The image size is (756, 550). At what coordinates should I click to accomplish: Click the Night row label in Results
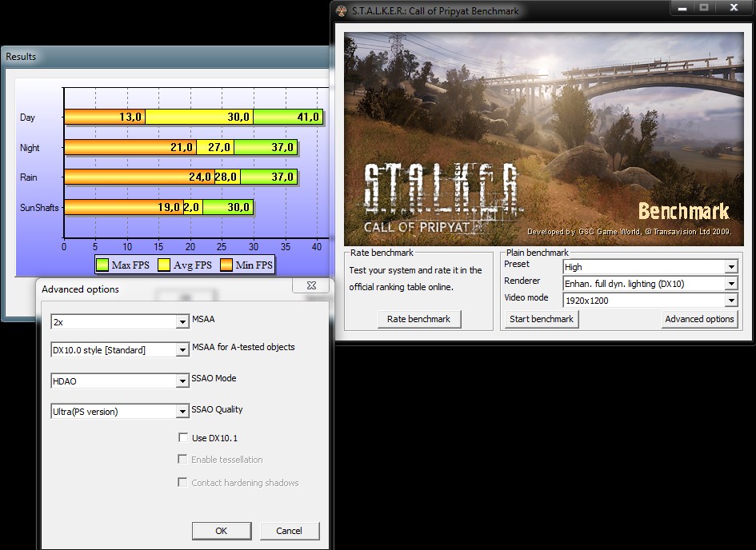coord(30,148)
